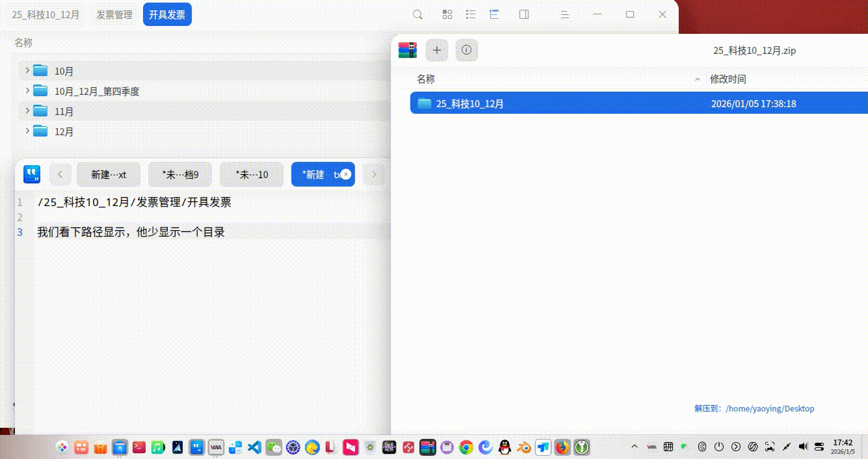Screen dimensions: 868x459
Task: Click editor line 1 with the path text
Action: coord(134,202)
